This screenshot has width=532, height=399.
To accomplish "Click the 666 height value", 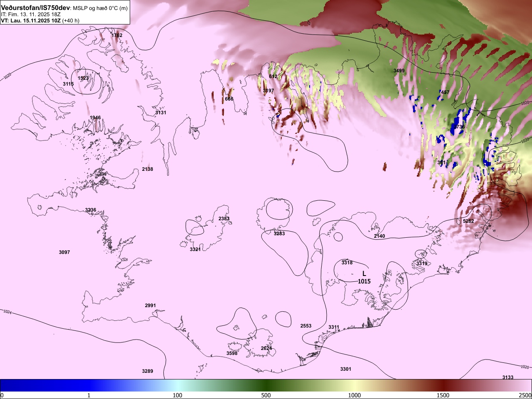I will coord(229,99).
